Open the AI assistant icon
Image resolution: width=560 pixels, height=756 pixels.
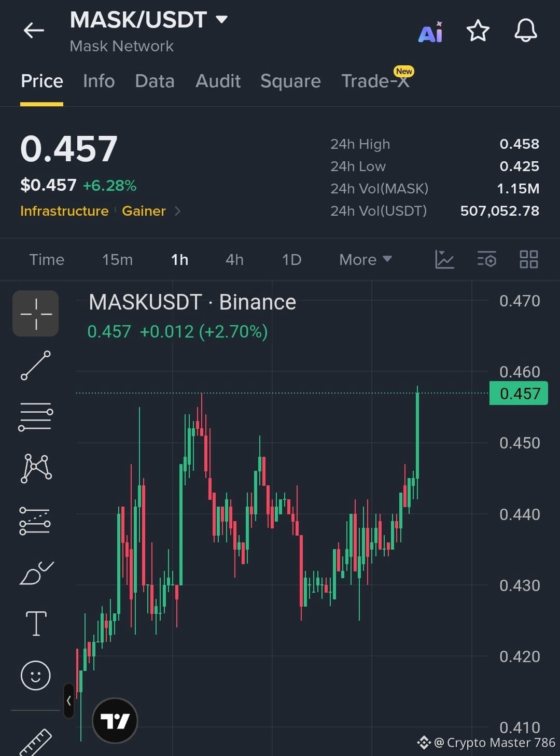431,32
